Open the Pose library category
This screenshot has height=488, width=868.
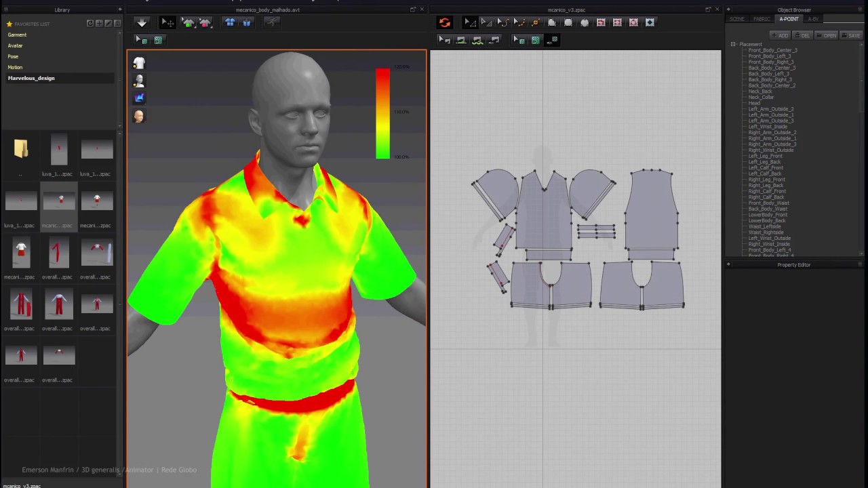pos(13,56)
